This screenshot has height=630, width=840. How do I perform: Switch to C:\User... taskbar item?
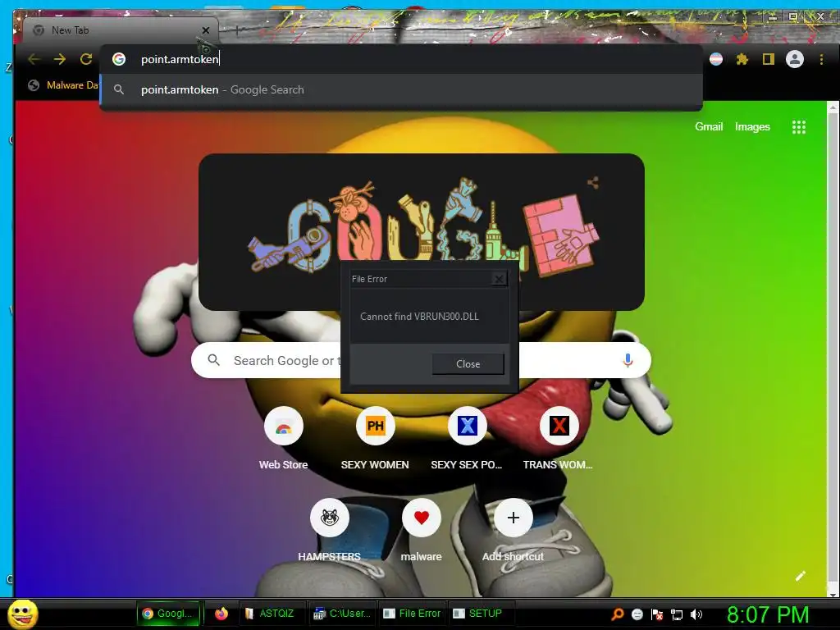[342, 614]
